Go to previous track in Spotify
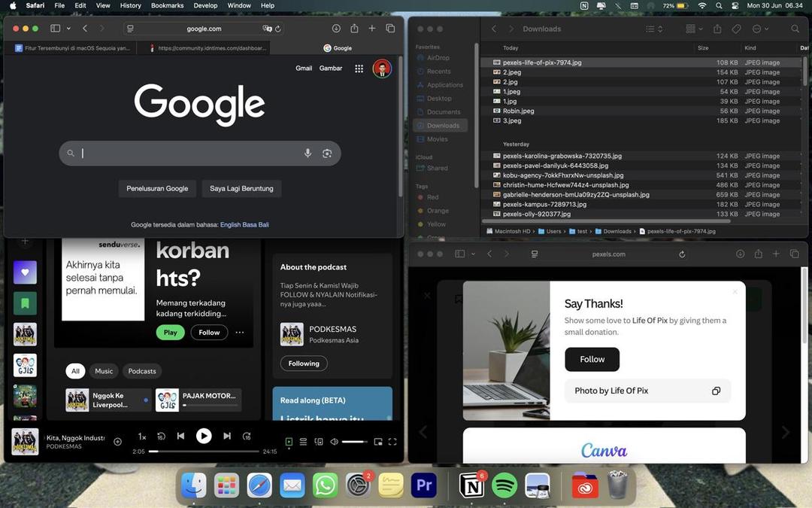This screenshot has height=508, width=812. [x=180, y=436]
